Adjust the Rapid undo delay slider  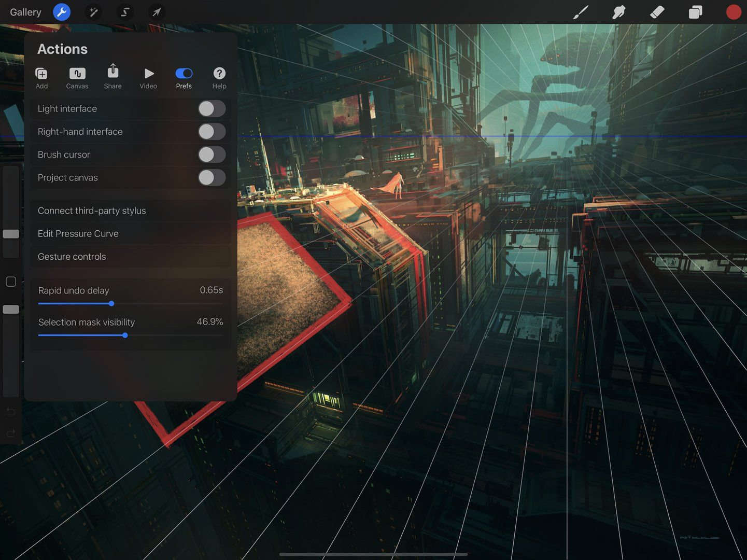coord(111,303)
